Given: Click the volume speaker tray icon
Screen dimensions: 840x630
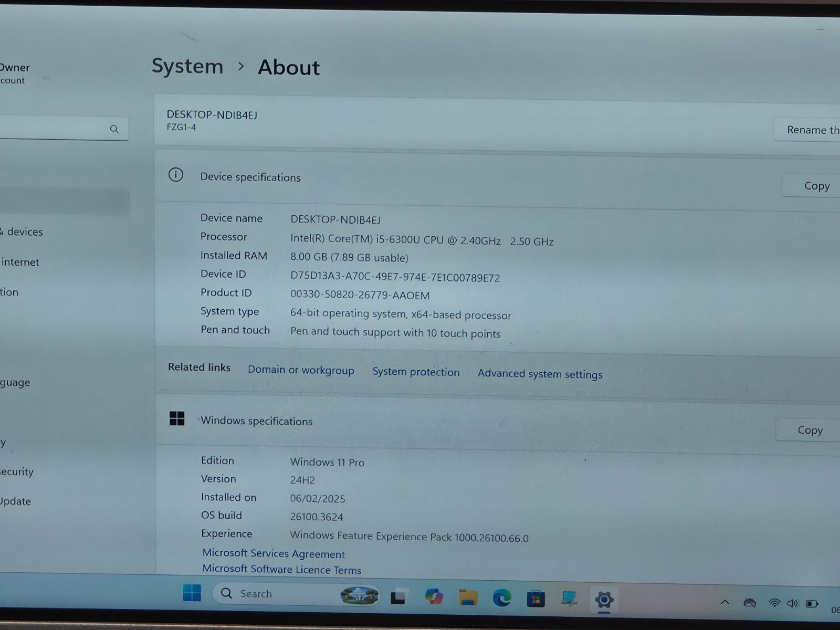Looking at the screenshot, I should (x=792, y=604).
